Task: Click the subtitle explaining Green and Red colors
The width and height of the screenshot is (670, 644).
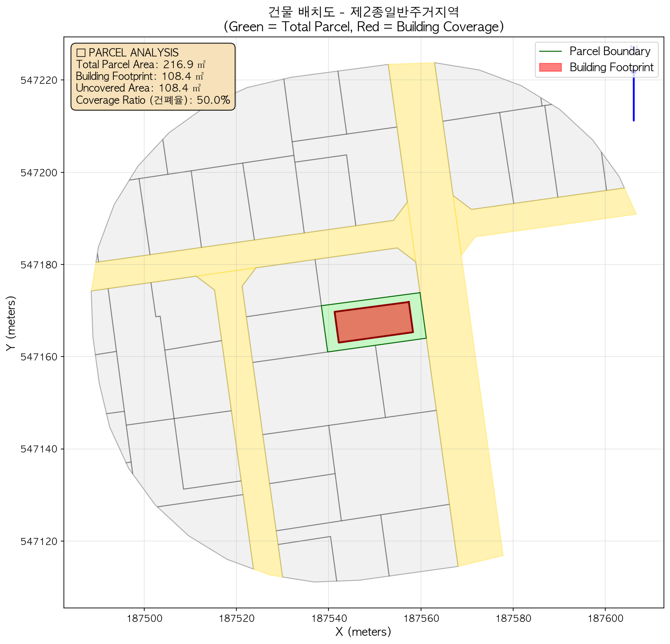Action: (x=363, y=26)
